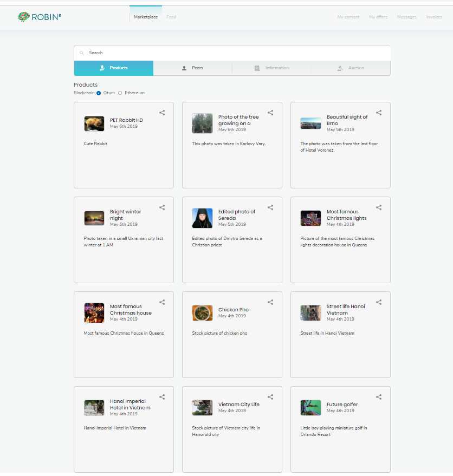Click the 'Street life Hanoi Vietnam' title
Screen dimensions: 453x476
(x=346, y=310)
